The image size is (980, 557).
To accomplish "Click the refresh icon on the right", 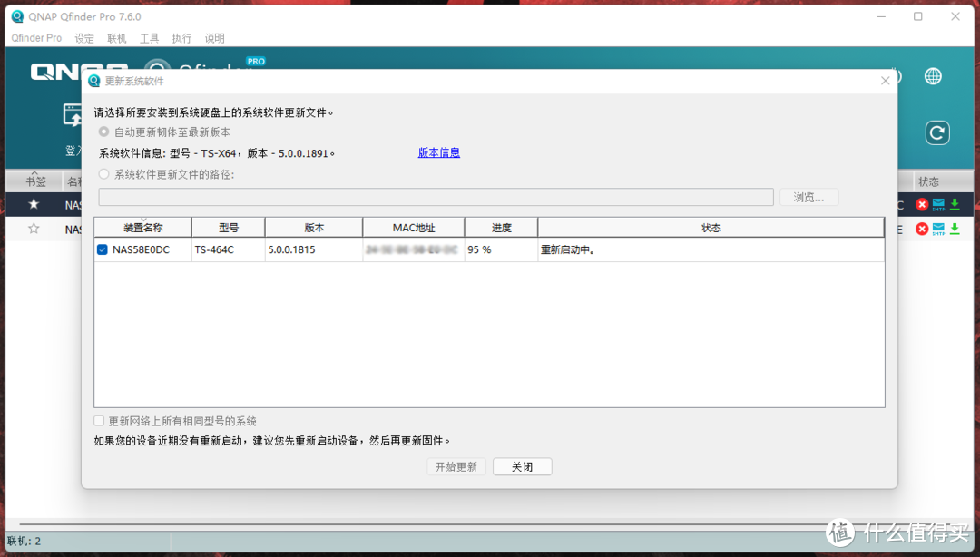I will (936, 132).
